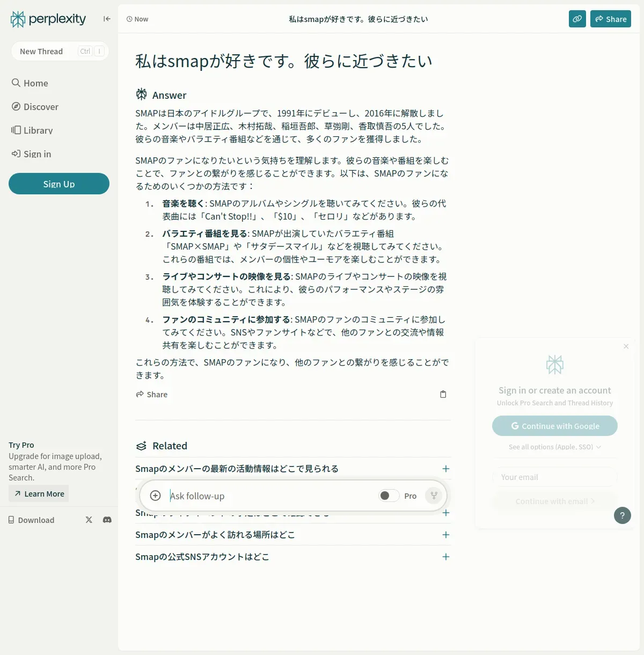644x655 pixels.
Task: Click Learn More about Pro
Action: click(x=39, y=493)
